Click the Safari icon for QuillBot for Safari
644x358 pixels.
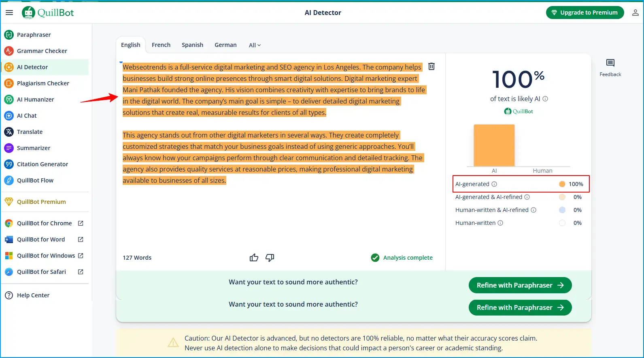[x=9, y=272]
